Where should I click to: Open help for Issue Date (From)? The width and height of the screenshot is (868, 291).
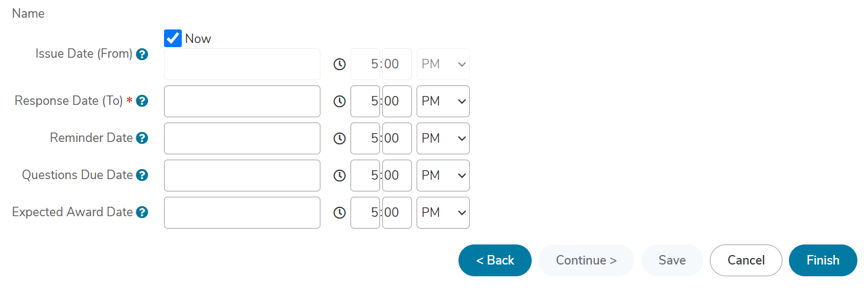click(142, 54)
